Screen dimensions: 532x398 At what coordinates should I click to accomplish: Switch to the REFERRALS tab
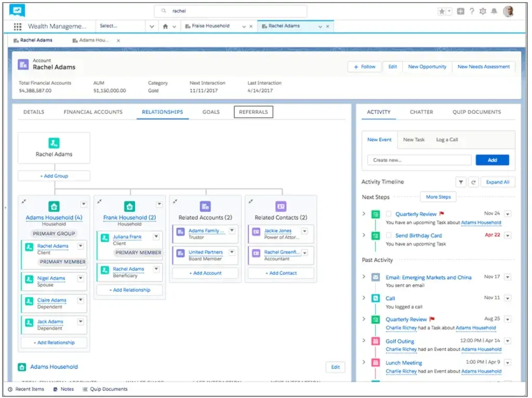254,111
